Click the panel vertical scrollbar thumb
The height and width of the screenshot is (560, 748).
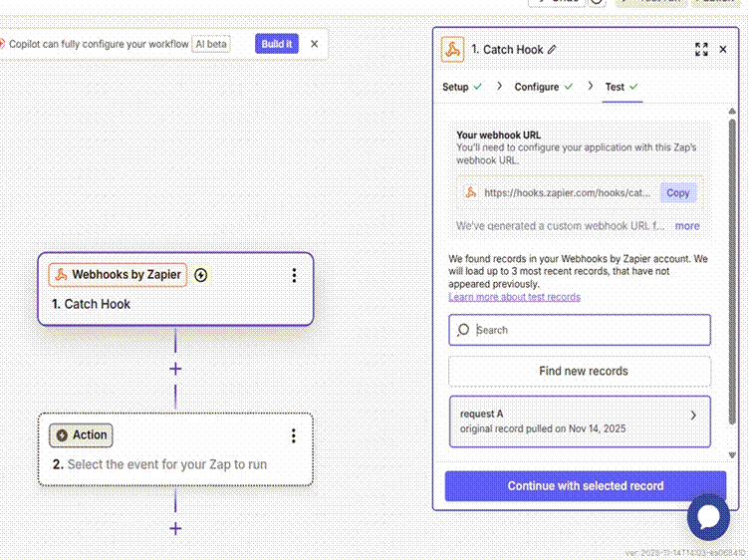point(732,271)
